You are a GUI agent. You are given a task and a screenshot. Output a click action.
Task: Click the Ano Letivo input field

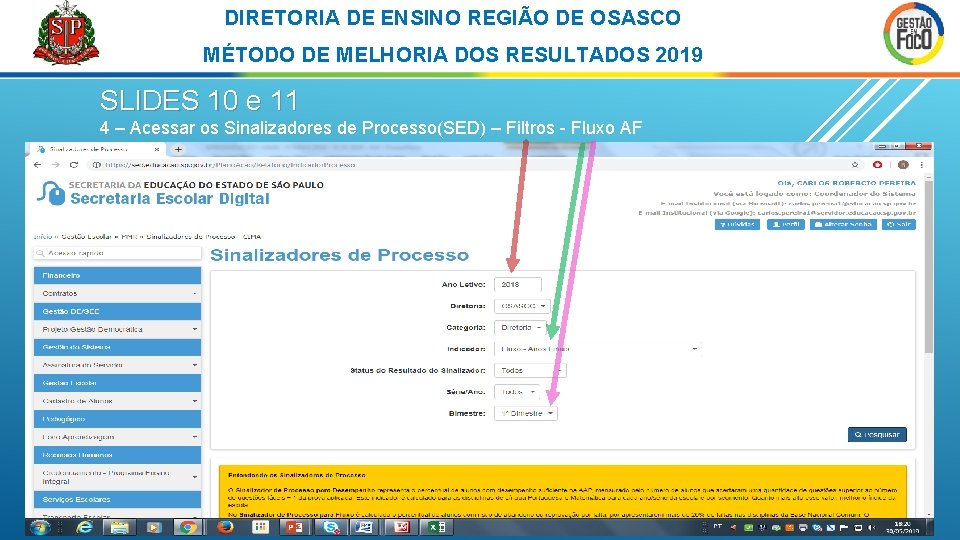coord(517,285)
